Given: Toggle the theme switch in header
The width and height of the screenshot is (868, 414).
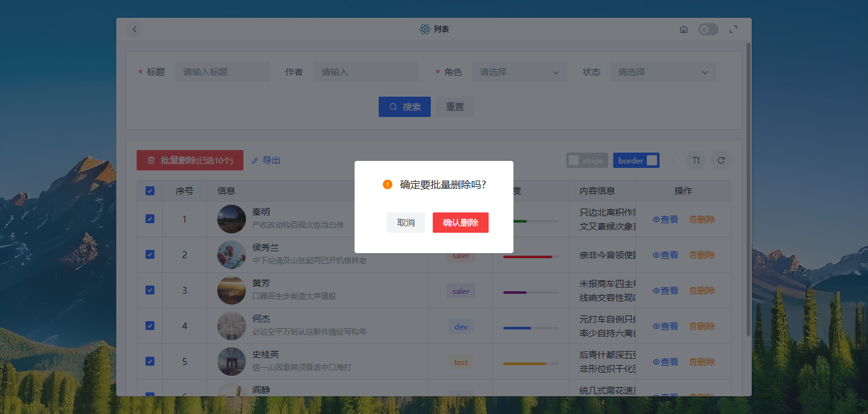Looking at the screenshot, I should pos(709,29).
